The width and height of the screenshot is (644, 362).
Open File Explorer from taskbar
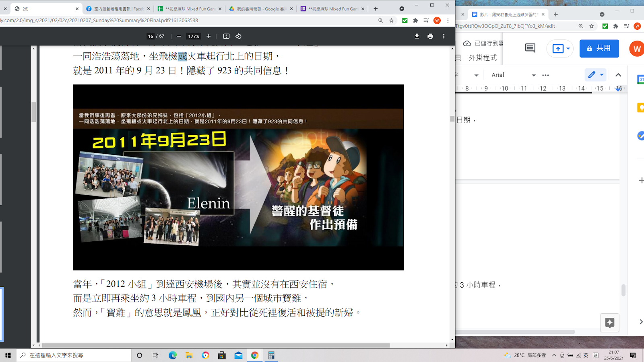point(189,355)
